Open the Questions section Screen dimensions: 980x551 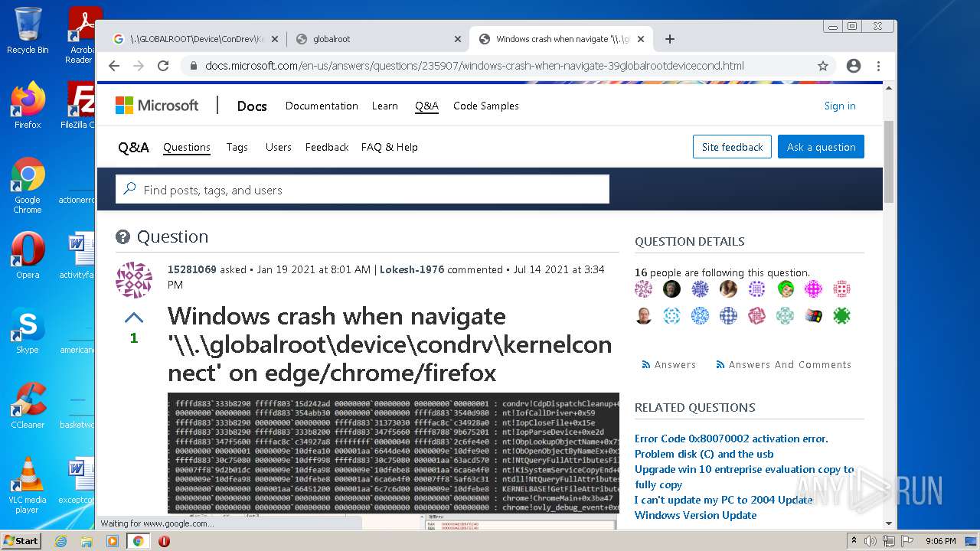[187, 147]
